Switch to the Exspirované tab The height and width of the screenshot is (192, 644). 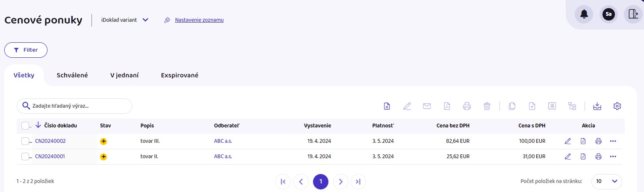[x=180, y=75]
